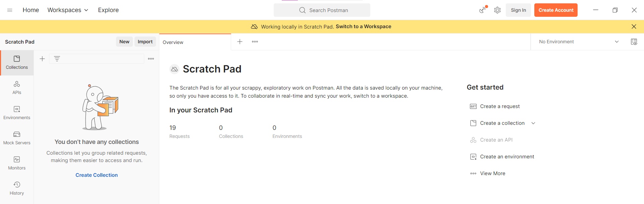Open the capture requests satellite icon
This screenshot has height=204, width=644.
point(483,10)
